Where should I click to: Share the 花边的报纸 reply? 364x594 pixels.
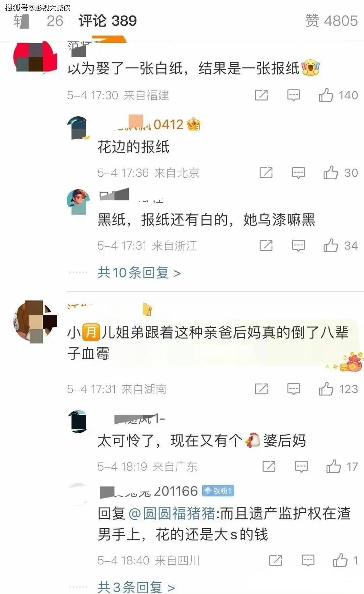point(266,173)
